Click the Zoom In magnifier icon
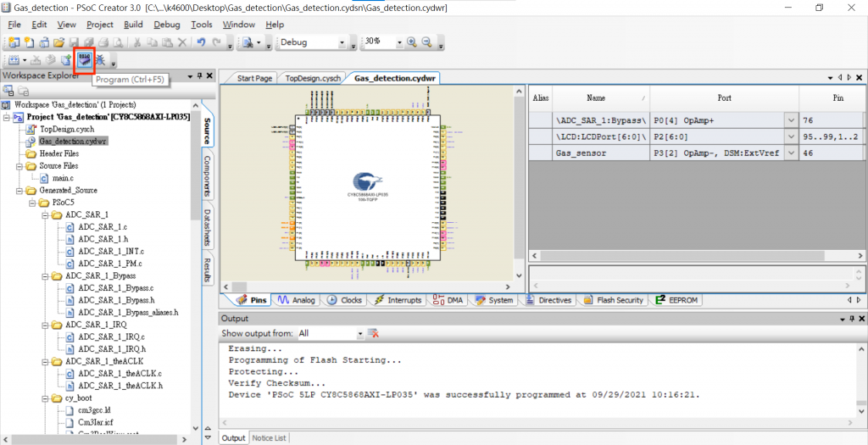The height and width of the screenshot is (445, 868). tap(411, 42)
